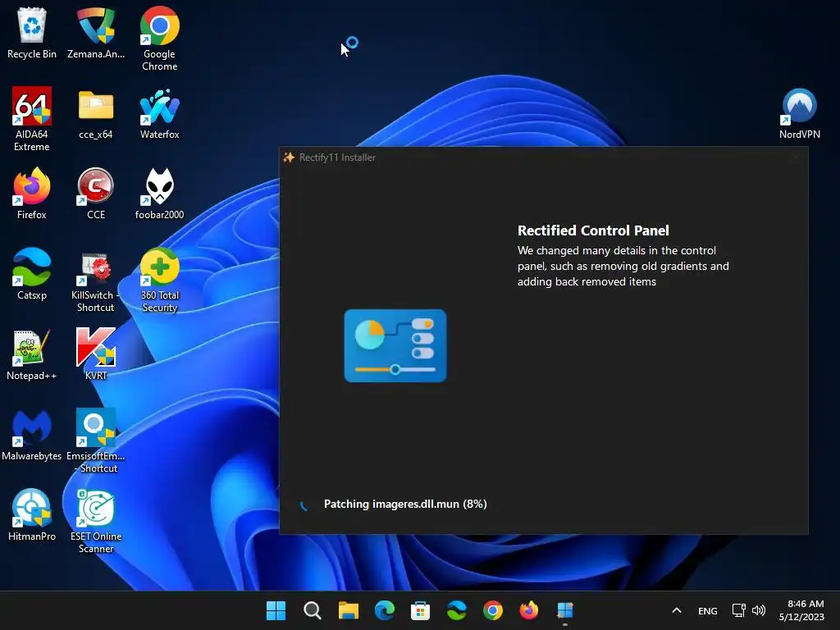Open Microsoft Store from the taskbar
This screenshot has height=630, width=840.
(x=421, y=610)
